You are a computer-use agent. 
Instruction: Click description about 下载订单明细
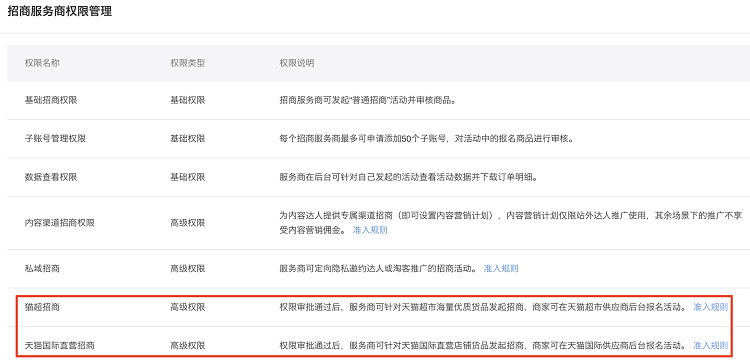(408, 177)
